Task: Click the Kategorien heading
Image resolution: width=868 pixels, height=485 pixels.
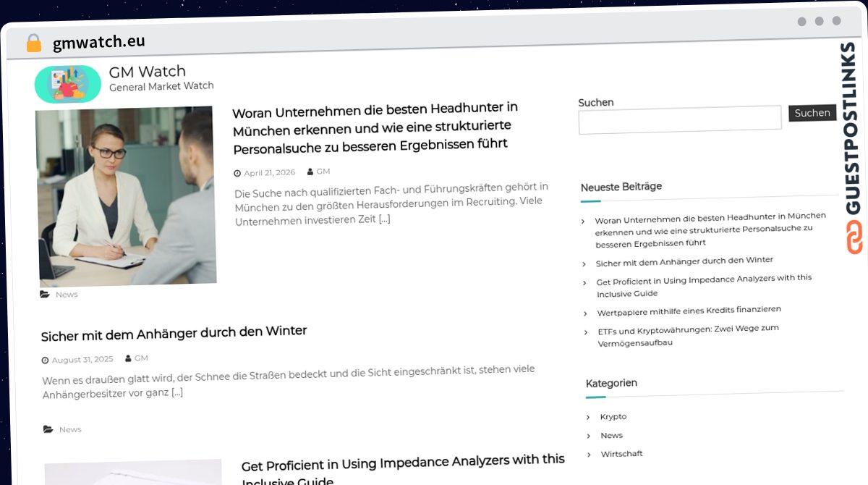Action: (611, 384)
